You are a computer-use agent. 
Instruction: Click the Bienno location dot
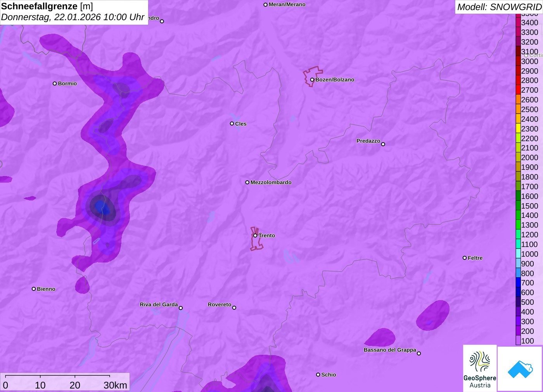pyautogui.click(x=34, y=289)
